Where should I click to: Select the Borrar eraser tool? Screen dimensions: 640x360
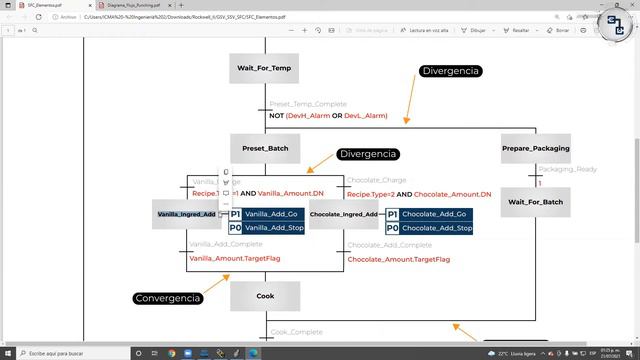pyautogui.click(x=558, y=30)
